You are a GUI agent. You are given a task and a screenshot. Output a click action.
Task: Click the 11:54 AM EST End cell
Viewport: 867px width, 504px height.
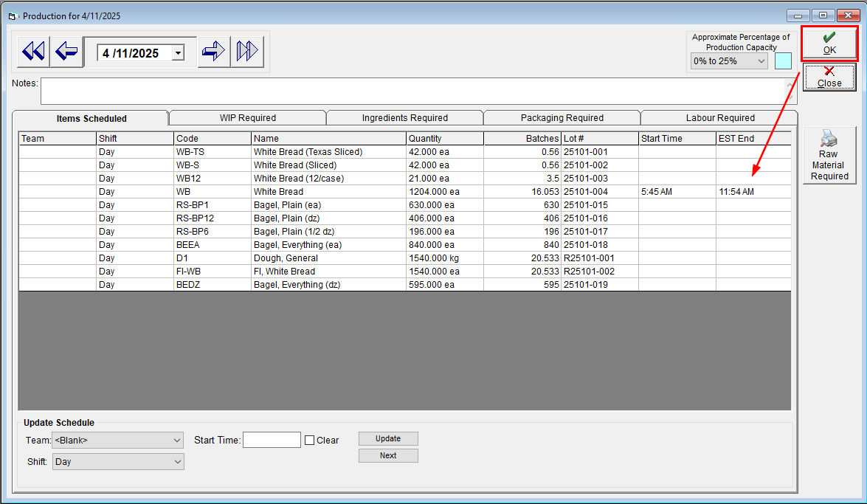click(x=753, y=191)
